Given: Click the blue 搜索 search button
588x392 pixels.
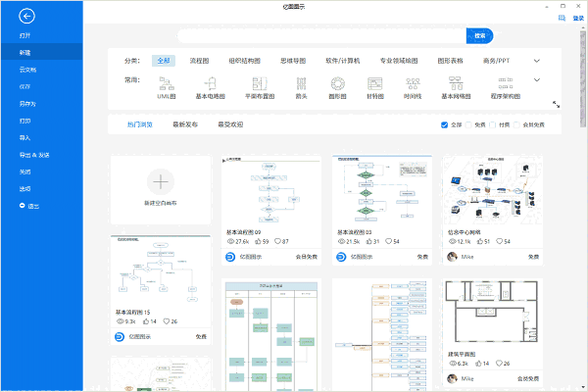Looking at the screenshot, I should tap(479, 35).
